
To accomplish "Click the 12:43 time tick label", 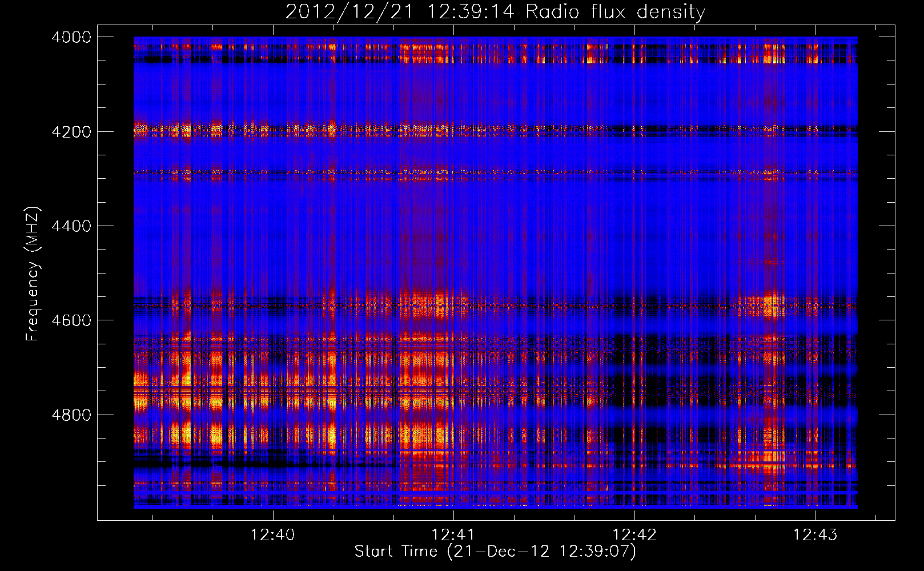I will (815, 534).
